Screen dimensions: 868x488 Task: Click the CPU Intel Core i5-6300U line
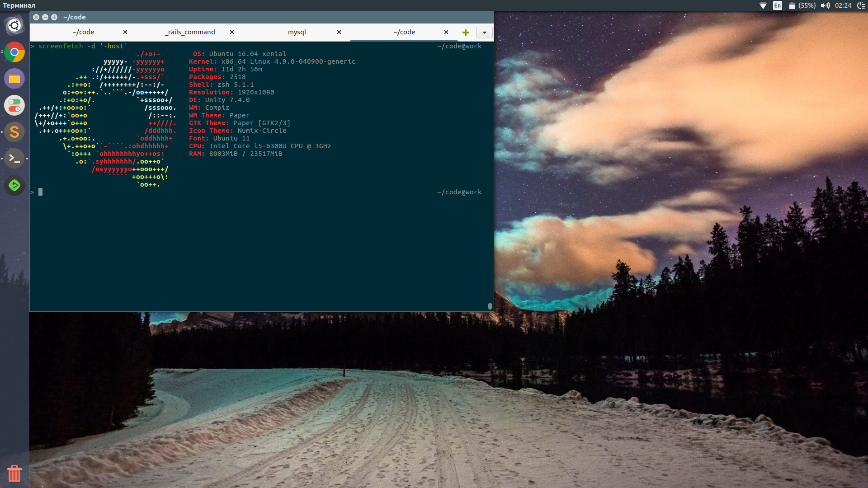click(260, 146)
